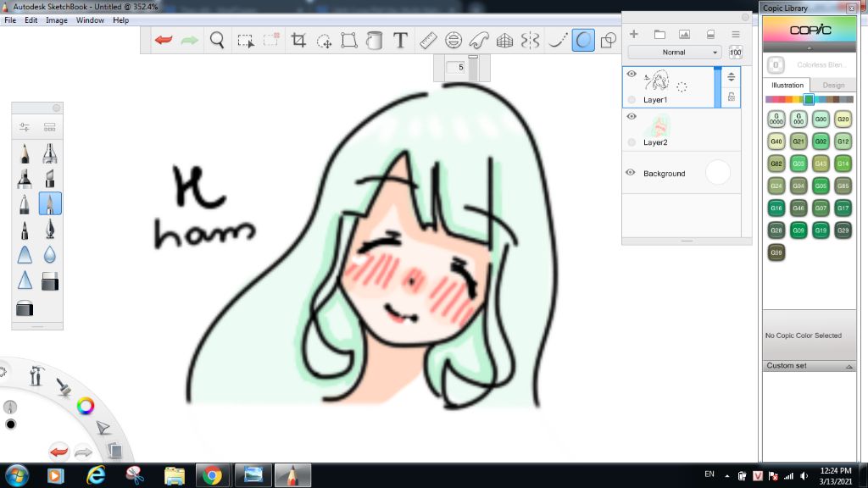Open Brush Properties sliders icon
Screen dimensions: 868x488
click(x=25, y=127)
